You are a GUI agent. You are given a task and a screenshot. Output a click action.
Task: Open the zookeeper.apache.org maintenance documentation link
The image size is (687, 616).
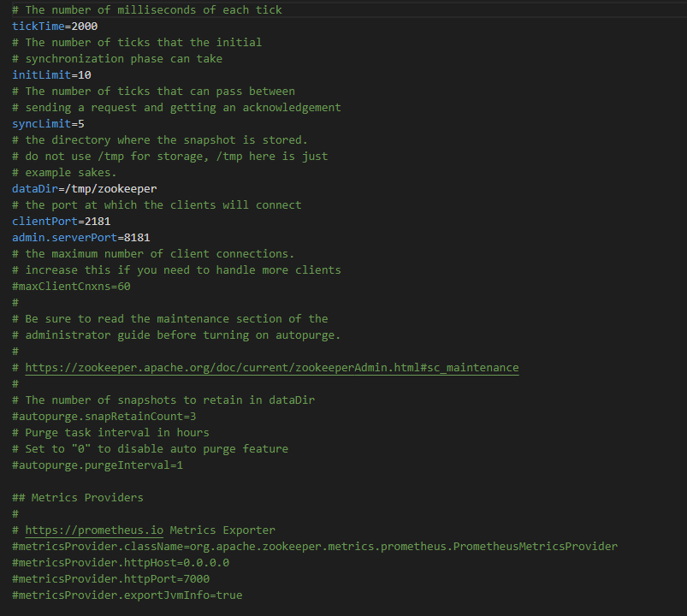tap(271, 368)
